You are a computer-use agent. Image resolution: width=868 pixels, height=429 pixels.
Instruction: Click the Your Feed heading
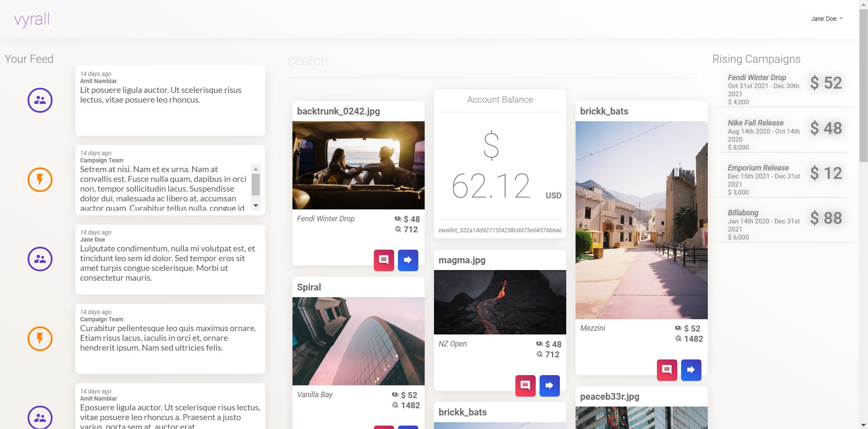(29, 59)
